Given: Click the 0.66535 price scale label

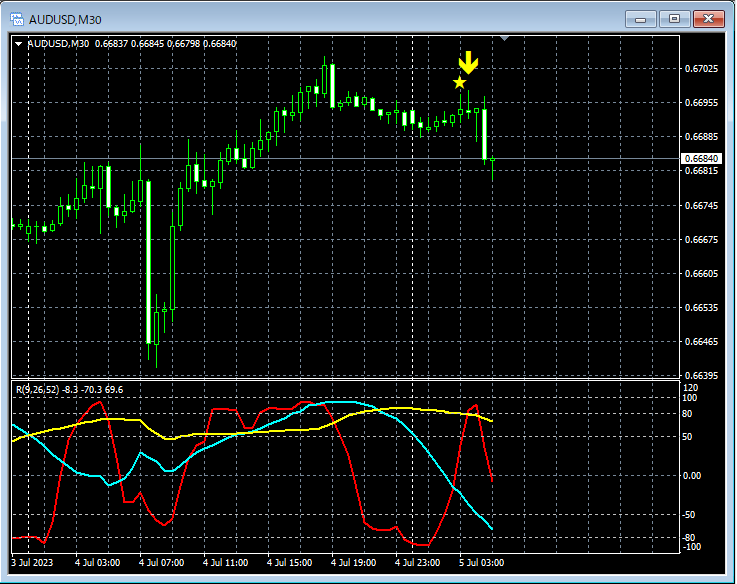Looking at the screenshot, I should click(701, 308).
